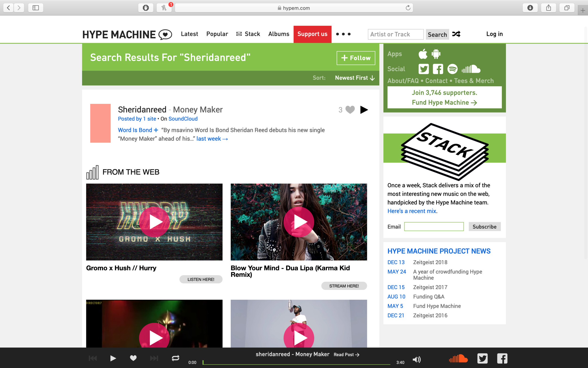Seek along the player progress bar
Image resolution: width=588 pixels, height=368 pixels.
click(x=296, y=363)
